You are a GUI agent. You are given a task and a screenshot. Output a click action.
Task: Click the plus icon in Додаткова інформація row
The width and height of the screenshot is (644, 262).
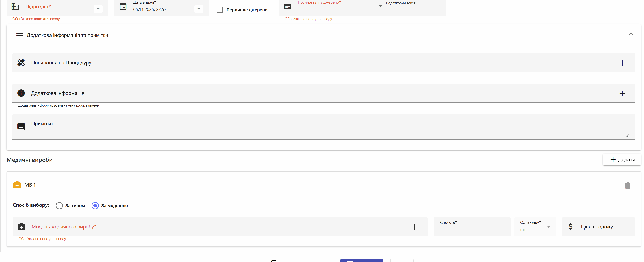(622, 93)
